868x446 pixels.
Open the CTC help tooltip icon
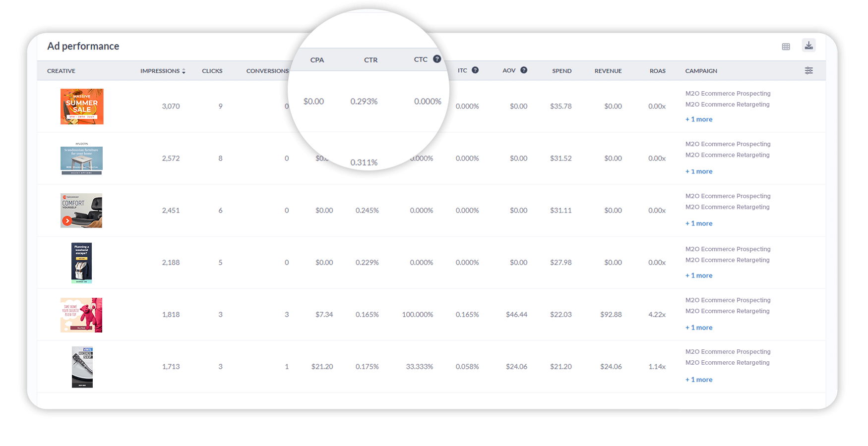(437, 59)
